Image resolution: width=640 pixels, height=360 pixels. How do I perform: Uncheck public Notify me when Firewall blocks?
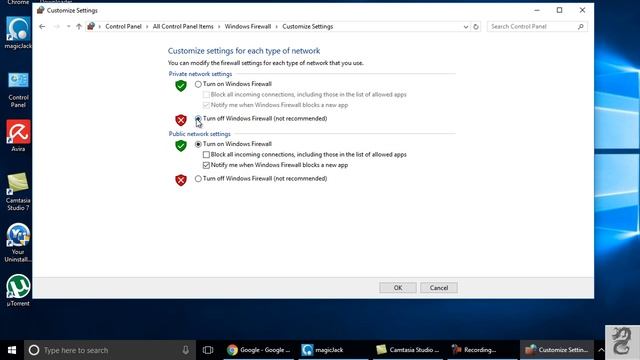point(206,165)
